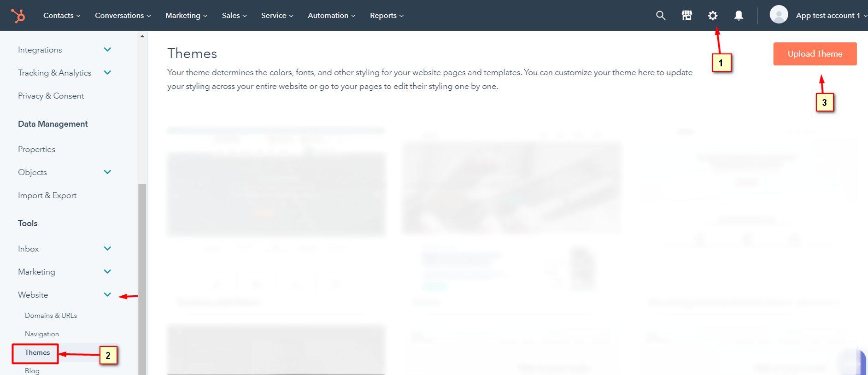Image resolution: width=868 pixels, height=375 pixels.
Task: Click the HubSpot sprocket logo
Action: [x=18, y=16]
